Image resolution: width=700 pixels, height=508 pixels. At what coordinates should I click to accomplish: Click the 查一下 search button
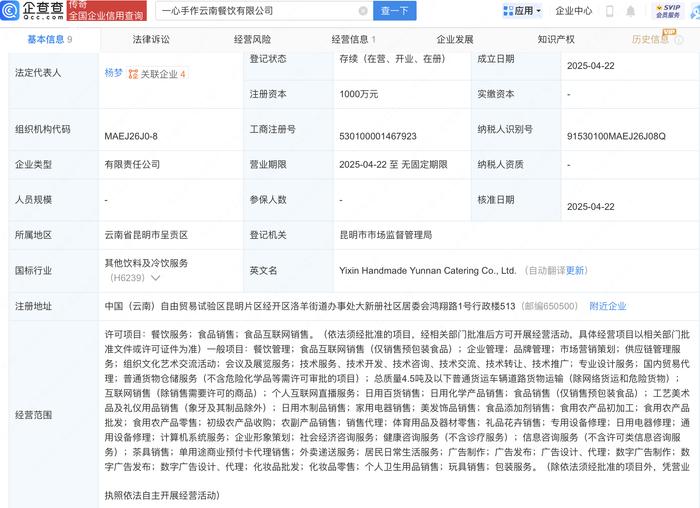395,11
